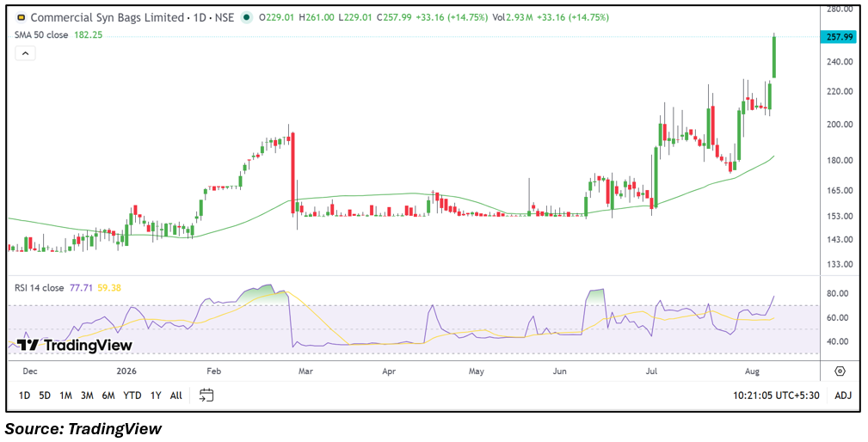This screenshot has height=442, width=868.
Task: Select the All time range
Action: pyautogui.click(x=176, y=396)
